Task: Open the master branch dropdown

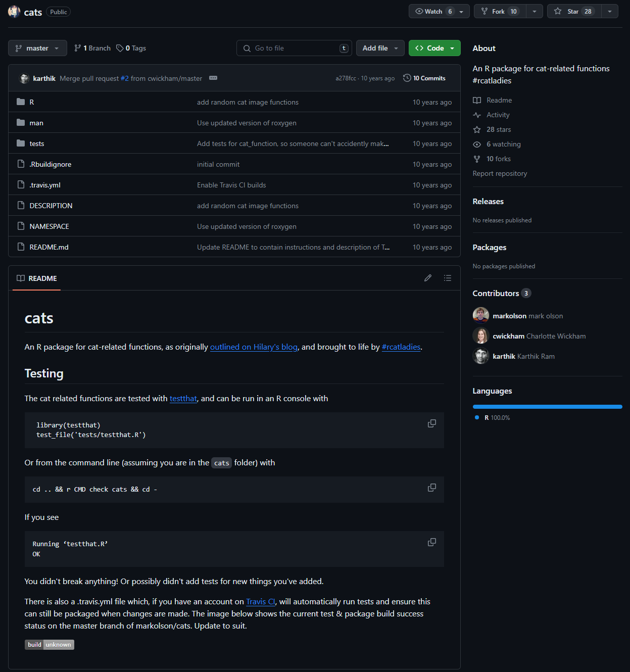Action: tap(37, 48)
